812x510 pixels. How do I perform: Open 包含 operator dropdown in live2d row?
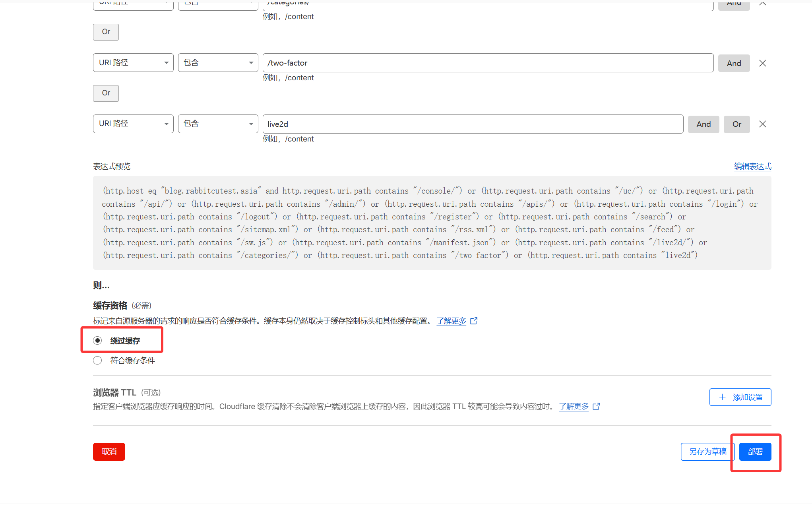218,124
